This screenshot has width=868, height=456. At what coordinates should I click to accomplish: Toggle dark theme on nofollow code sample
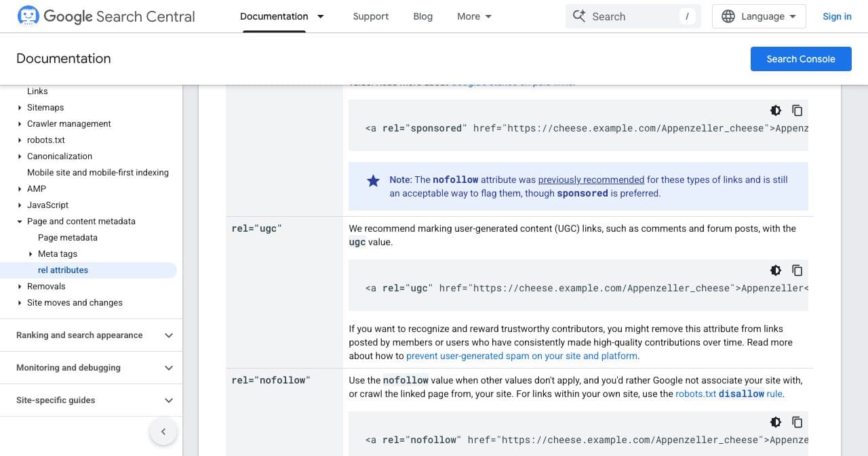776,422
